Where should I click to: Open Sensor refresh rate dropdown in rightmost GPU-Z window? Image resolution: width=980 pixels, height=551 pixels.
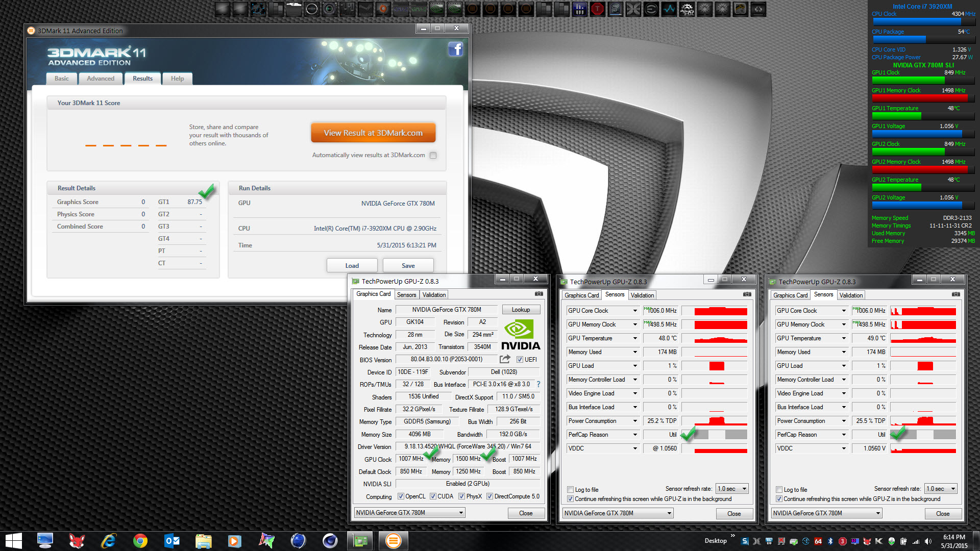pos(941,489)
